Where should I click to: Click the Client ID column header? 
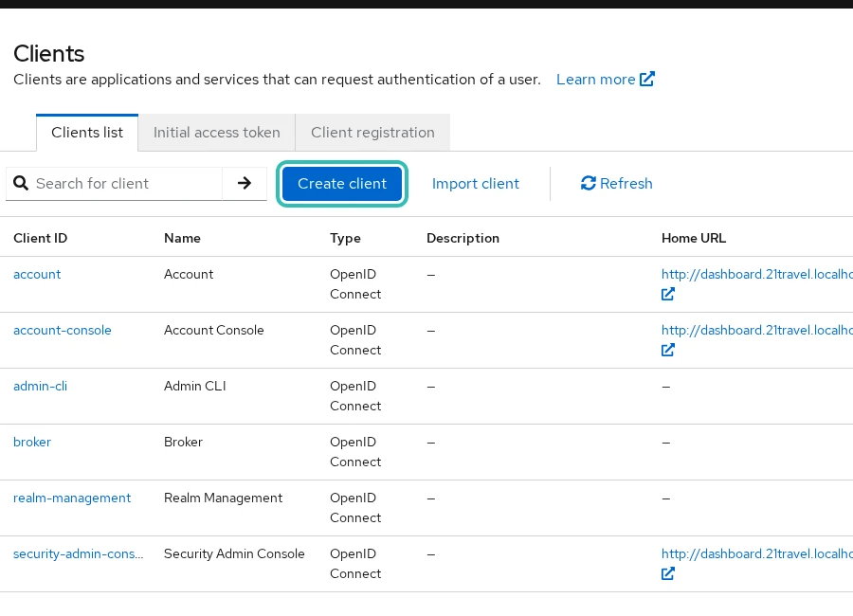coord(40,239)
